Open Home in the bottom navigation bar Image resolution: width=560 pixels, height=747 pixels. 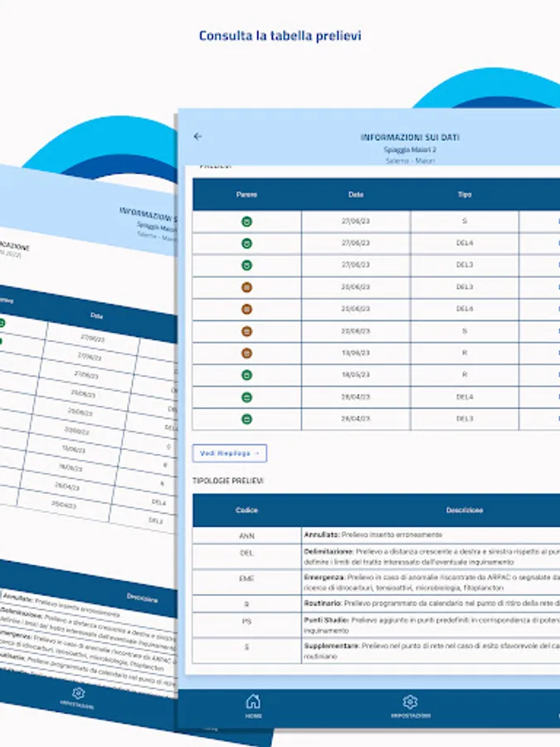(x=253, y=706)
